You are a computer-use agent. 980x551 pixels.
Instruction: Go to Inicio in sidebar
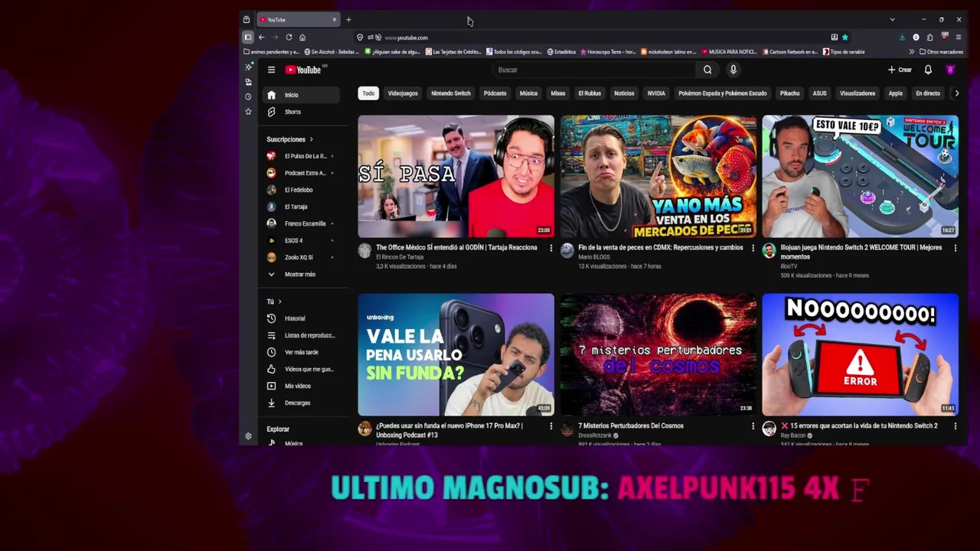[300, 95]
